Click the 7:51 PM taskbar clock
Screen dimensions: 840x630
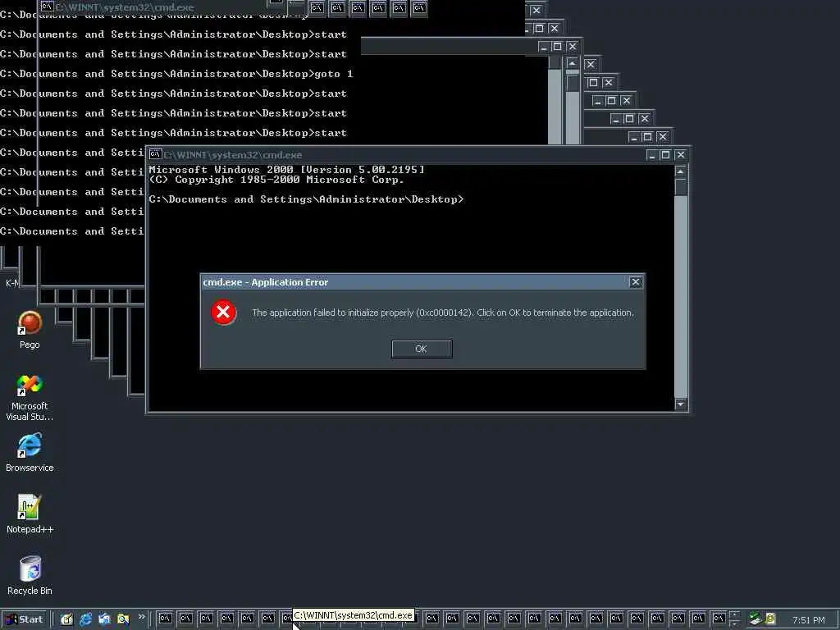(808, 620)
